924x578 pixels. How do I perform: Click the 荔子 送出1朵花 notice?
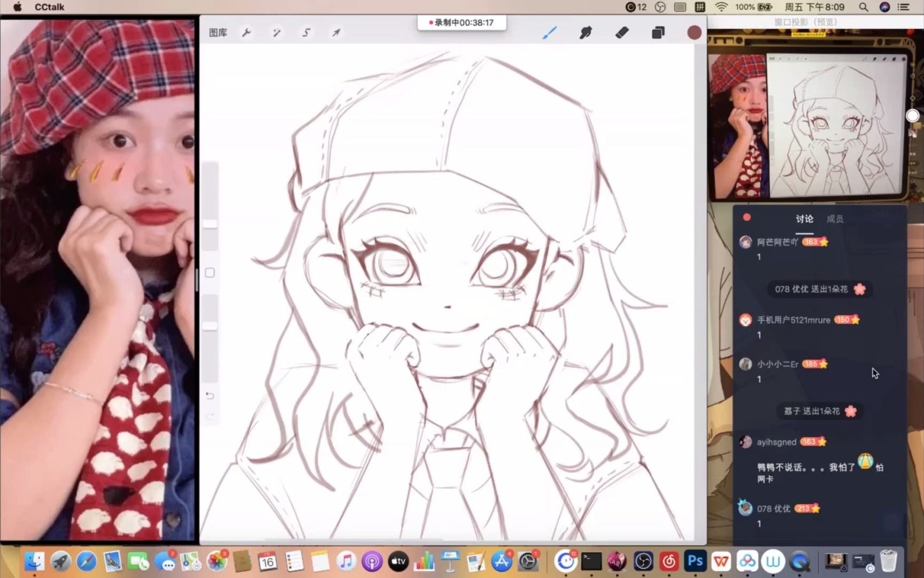[820, 411]
